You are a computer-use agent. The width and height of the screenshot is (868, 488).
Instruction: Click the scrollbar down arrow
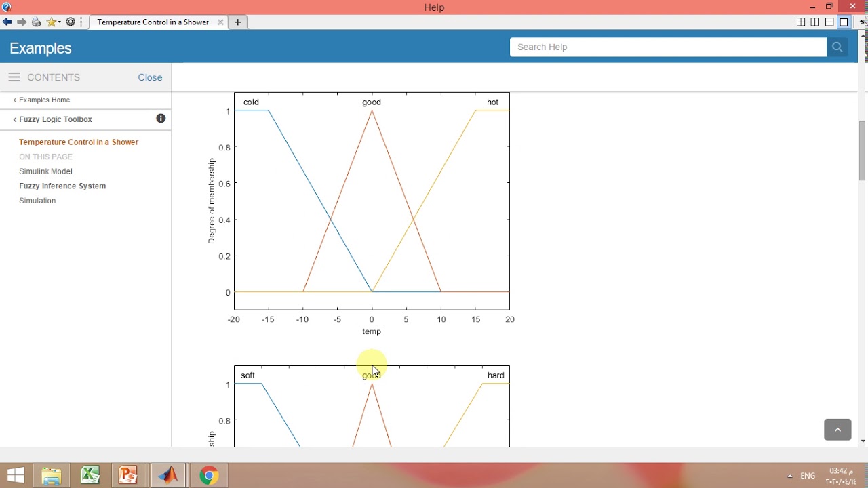[863, 441]
